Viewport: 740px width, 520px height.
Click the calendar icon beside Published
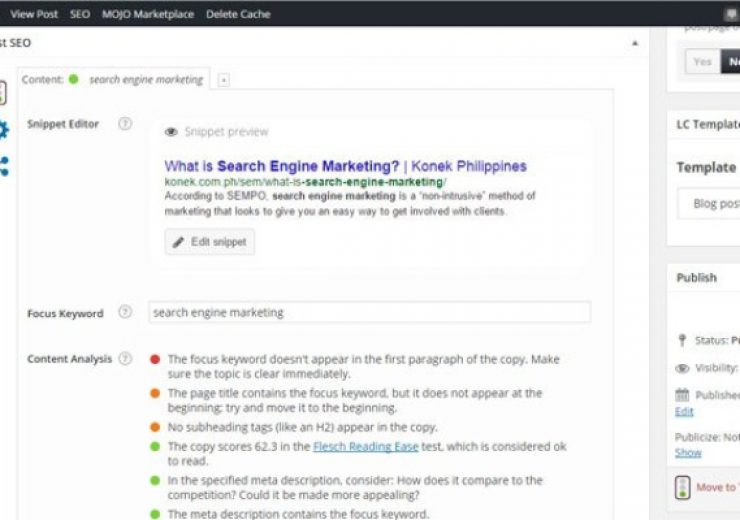682,394
